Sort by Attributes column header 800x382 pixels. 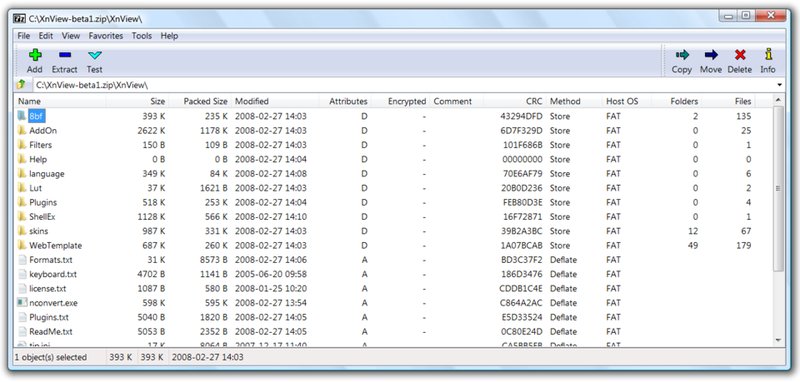[345, 101]
